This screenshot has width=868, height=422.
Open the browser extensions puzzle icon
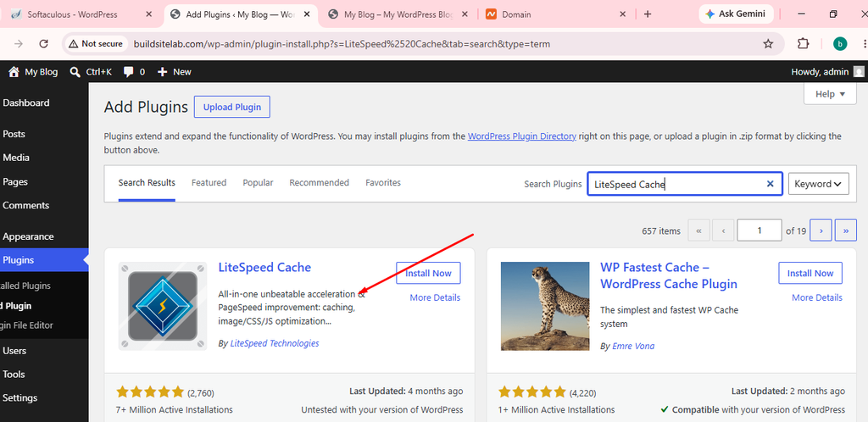click(x=803, y=44)
